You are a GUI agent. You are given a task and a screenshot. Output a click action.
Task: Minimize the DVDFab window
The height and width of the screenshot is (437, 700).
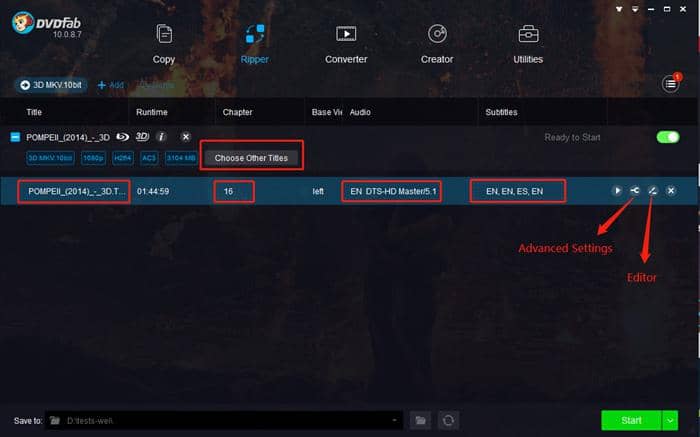pyautogui.click(x=651, y=9)
